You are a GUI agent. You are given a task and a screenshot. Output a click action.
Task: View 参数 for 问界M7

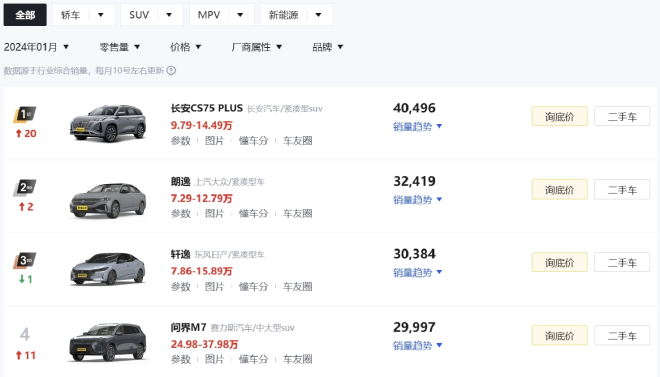tap(181, 359)
